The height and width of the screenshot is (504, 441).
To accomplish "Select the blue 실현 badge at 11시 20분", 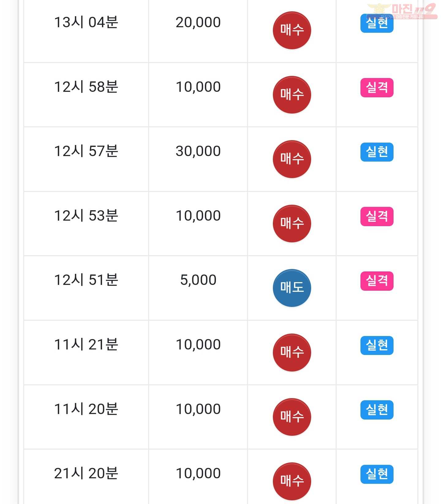I will (377, 410).
